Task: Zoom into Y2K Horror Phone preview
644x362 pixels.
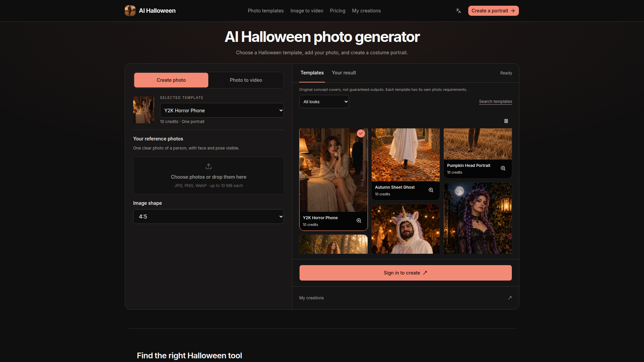Action: coord(359,221)
